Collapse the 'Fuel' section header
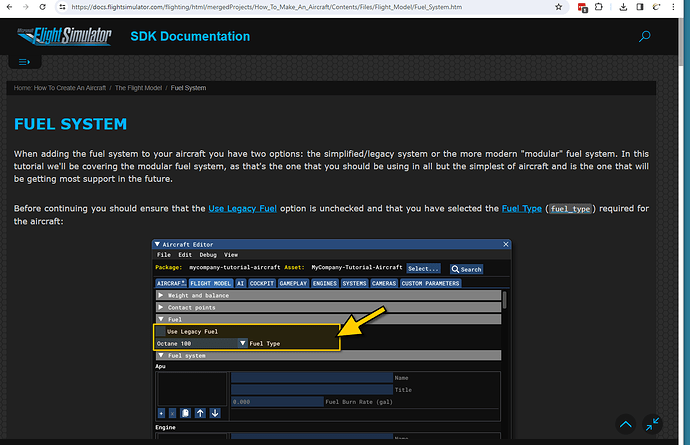The width and height of the screenshot is (690, 445). tap(328, 319)
